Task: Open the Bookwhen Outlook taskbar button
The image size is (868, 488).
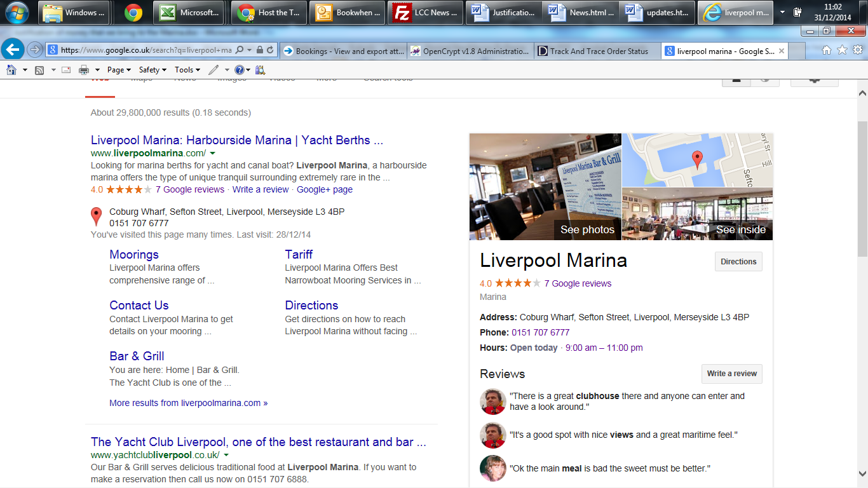Action: tap(346, 12)
